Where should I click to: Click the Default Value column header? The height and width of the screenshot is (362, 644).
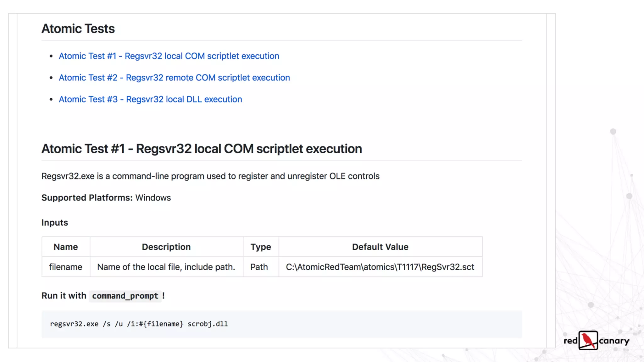point(380,247)
